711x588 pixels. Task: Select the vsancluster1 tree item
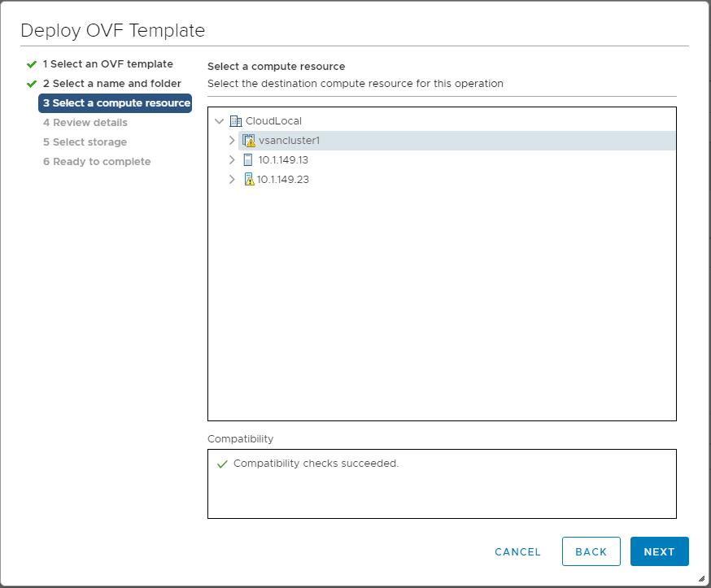[x=289, y=141]
